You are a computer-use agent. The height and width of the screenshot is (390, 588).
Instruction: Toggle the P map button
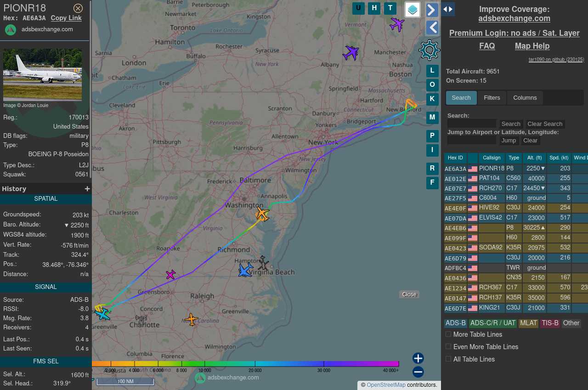click(x=432, y=136)
